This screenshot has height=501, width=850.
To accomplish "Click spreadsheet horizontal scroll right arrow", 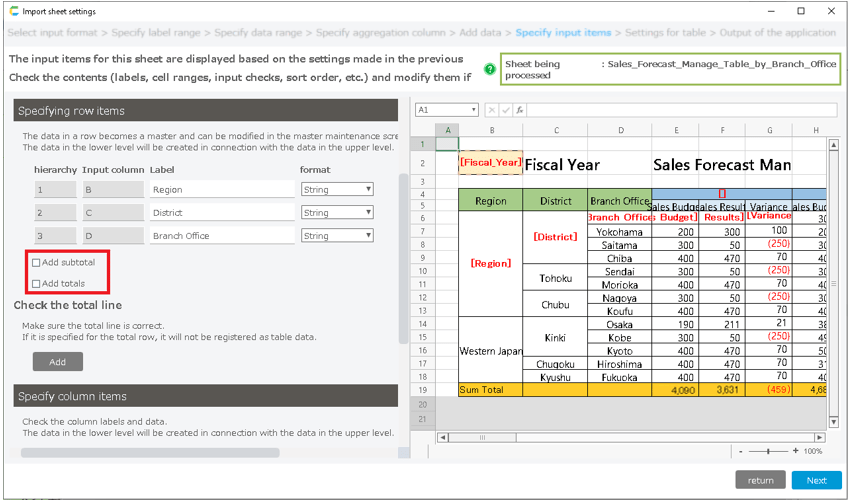I will click(820, 437).
